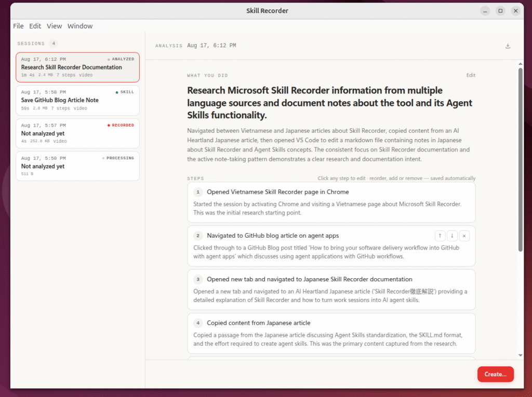Click step 2 description about GitHub Blog post
This screenshot has width=532, height=397.
tap(326, 252)
